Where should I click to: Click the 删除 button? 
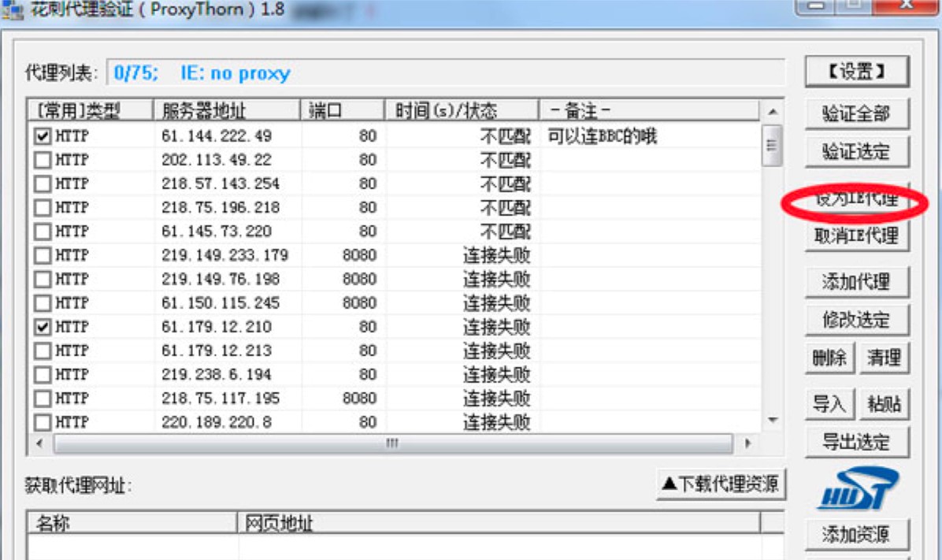click(x=829, y=358)
